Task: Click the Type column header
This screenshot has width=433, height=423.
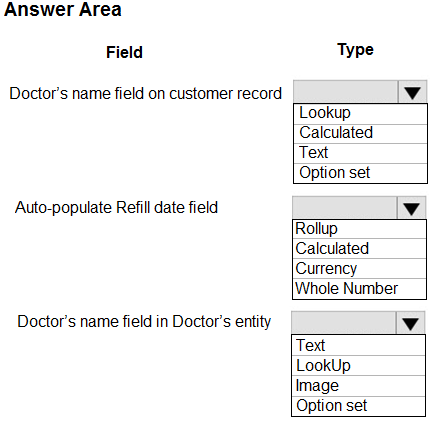Action: coord(355,50)
